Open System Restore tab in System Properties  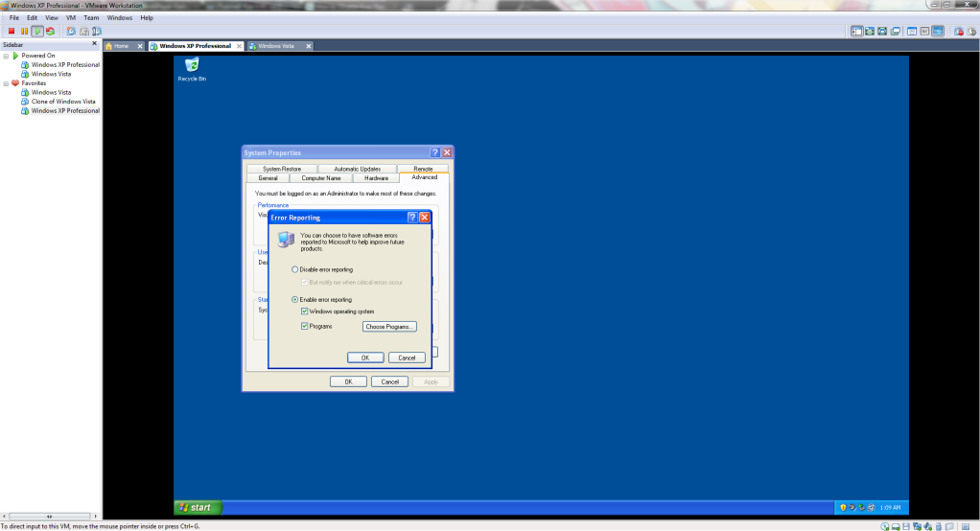[x=282, y=169]
